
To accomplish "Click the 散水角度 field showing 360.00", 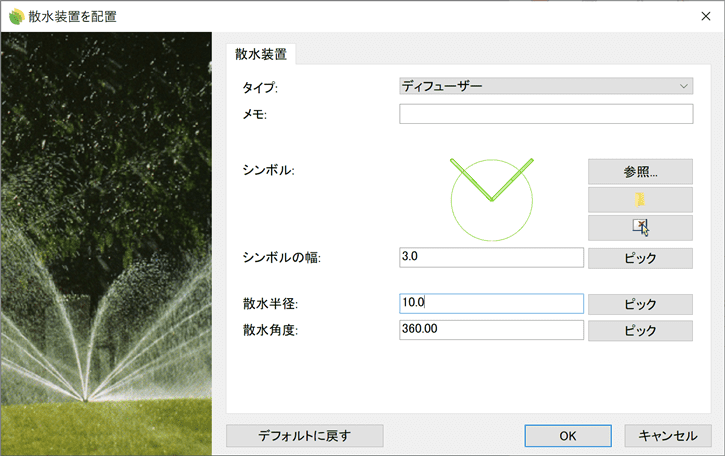I will click(492, 330).
